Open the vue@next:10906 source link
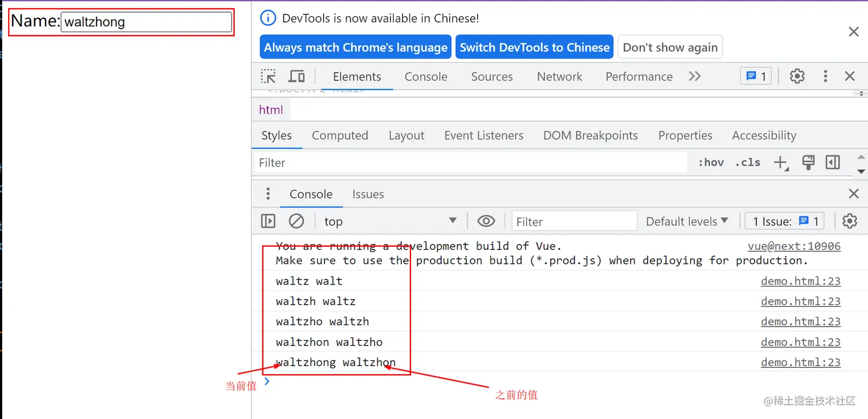Image resolution: width=868 pixels, height=419 pixels. [x=794, y=246]
